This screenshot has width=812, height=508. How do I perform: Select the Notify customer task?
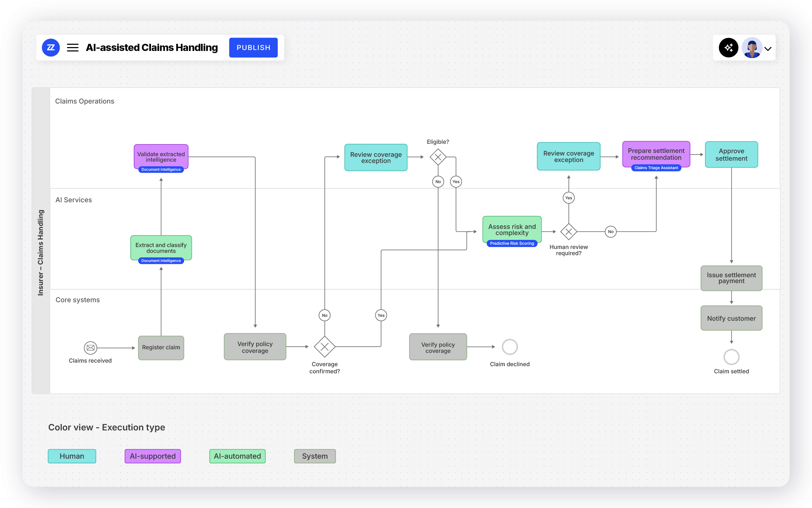click(x=731, y=318)
